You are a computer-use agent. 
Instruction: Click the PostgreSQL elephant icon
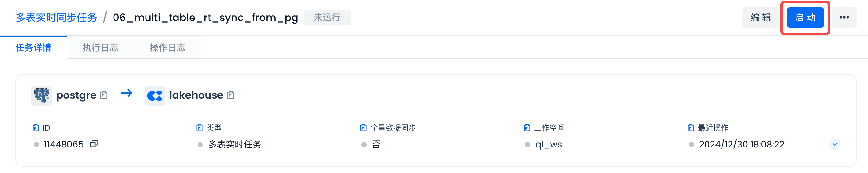(42, 95)
